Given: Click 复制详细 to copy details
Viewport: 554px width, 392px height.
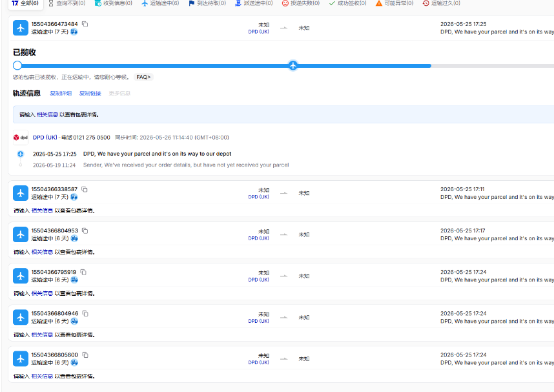Looking at the screenshot, I should coord(61,93).
